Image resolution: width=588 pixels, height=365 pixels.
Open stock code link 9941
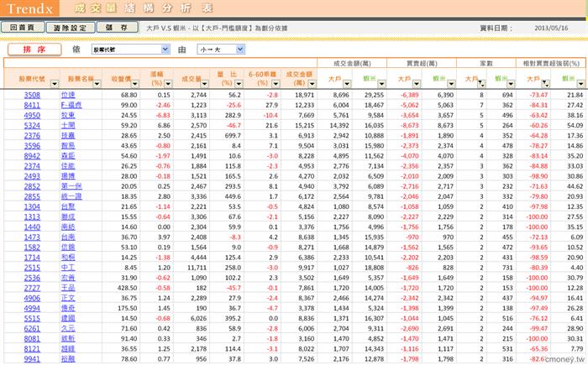click(32, 359)
